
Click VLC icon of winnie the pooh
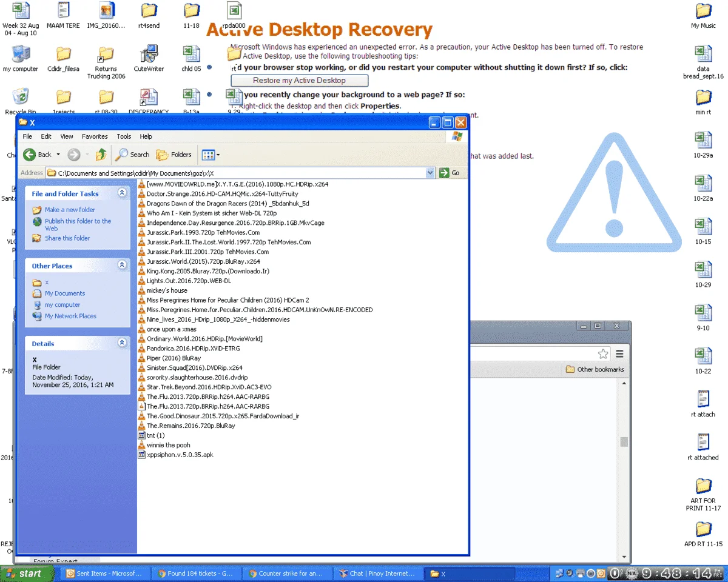point(142,445)
